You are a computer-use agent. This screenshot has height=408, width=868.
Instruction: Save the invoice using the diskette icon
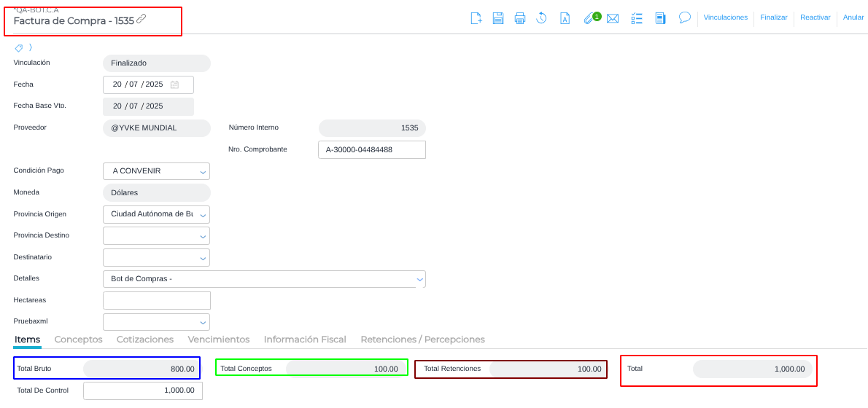pyautogui.click(x=498, y=18)
